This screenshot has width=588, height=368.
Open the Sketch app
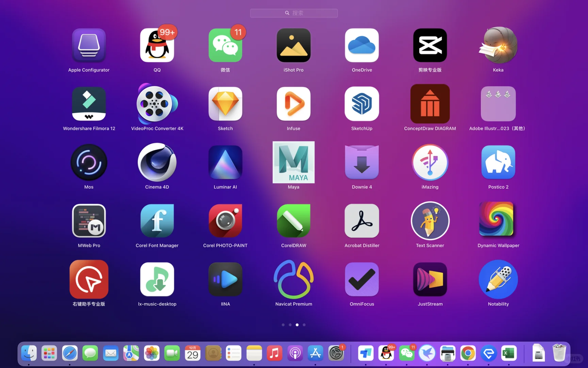225,104
